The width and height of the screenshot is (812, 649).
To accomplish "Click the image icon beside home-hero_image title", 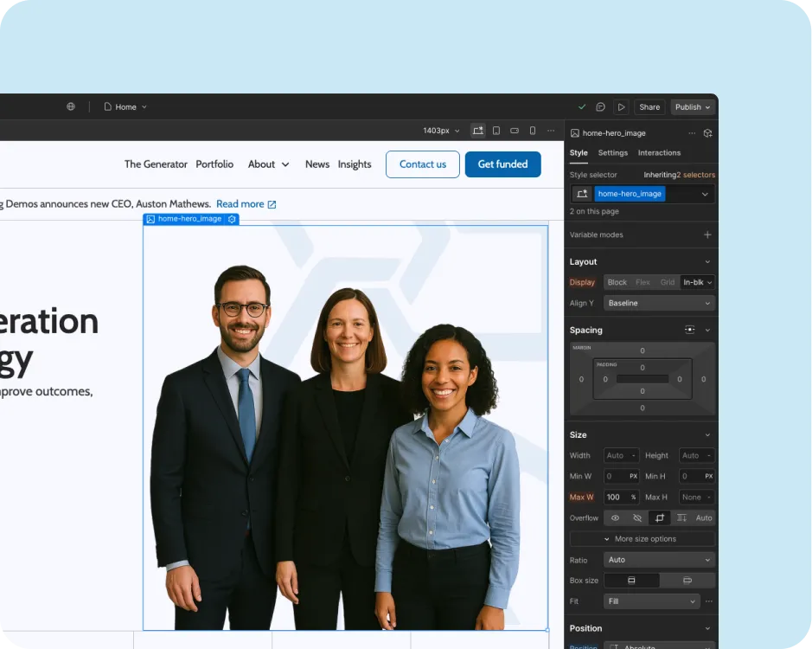I will pyautogui.click(x=574, y=133).
